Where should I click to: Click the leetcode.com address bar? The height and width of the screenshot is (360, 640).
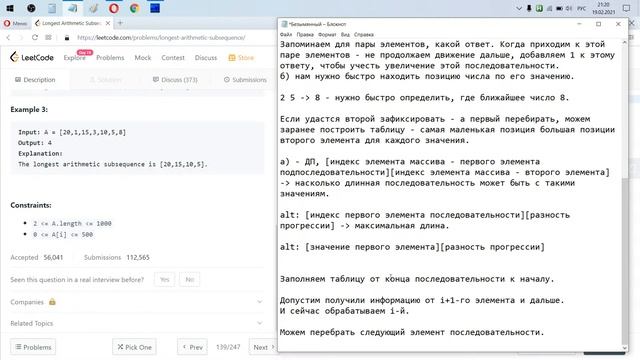tap(161, 38)
